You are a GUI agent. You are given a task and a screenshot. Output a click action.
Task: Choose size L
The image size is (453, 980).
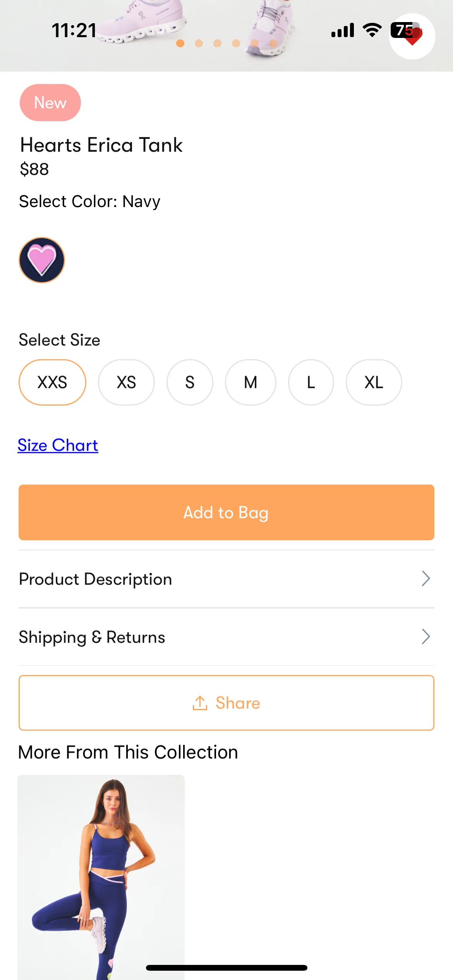click(311, 382)
